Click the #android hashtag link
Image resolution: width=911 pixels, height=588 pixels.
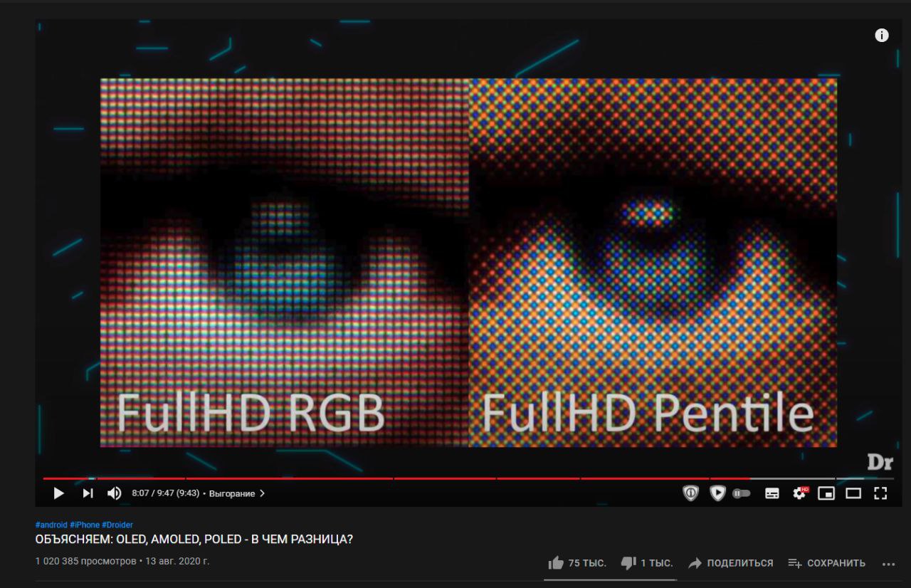(x=51, y=525)
